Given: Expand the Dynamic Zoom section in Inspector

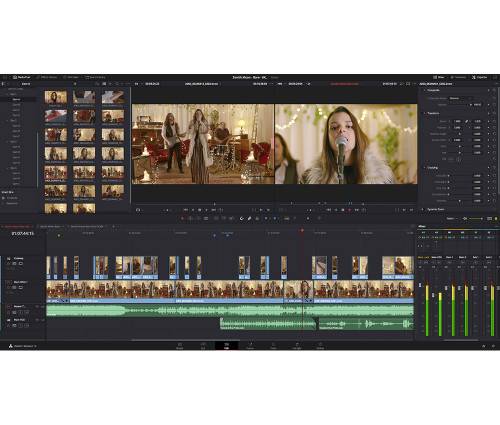Looking at the screenshot, I should click(423, 209).
